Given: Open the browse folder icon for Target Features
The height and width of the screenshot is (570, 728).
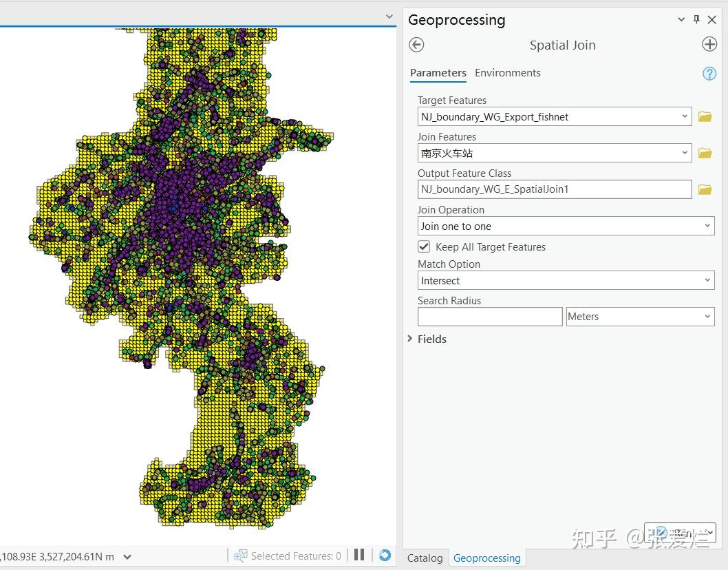Looking at the screenshot, I should click(705, 116).
